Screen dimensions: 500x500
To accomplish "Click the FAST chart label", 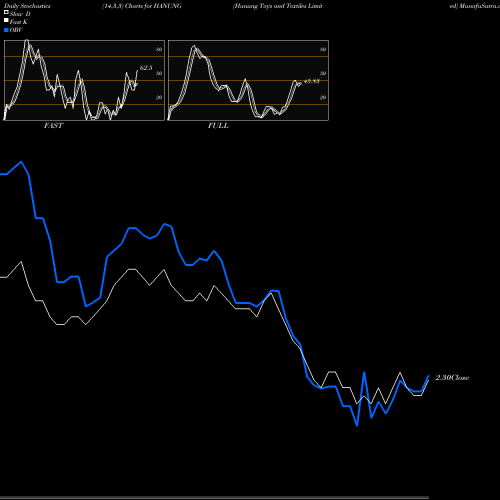I will point(53,126).
